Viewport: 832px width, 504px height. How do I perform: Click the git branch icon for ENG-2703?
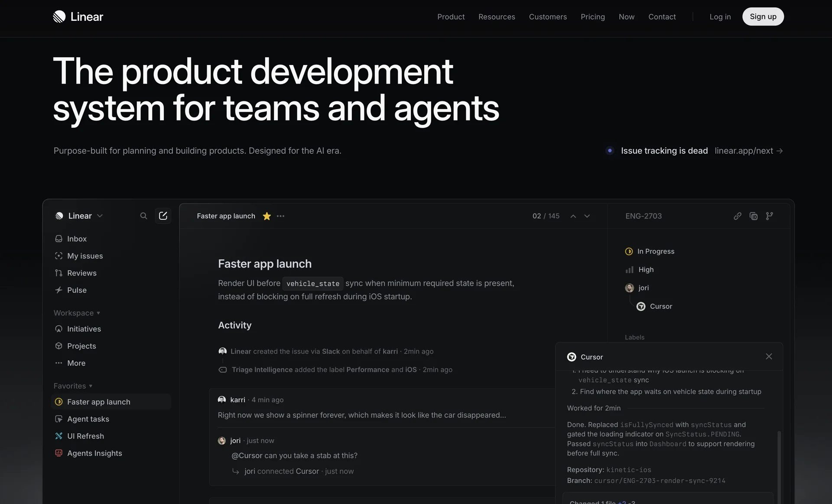[769, 216]
